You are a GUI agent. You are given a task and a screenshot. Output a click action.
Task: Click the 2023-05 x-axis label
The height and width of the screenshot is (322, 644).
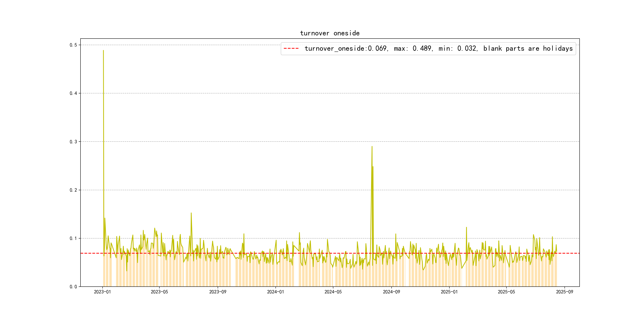[159, 292]
